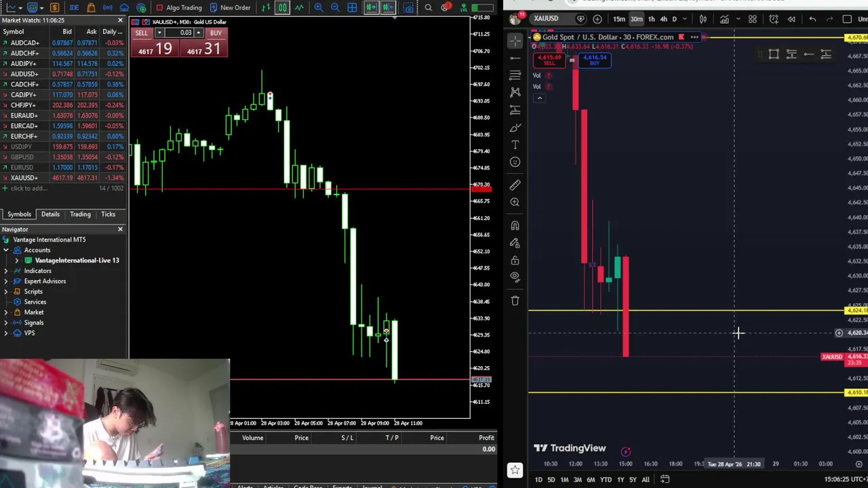Open the Market item in Navigator

(x=33, y=312)
